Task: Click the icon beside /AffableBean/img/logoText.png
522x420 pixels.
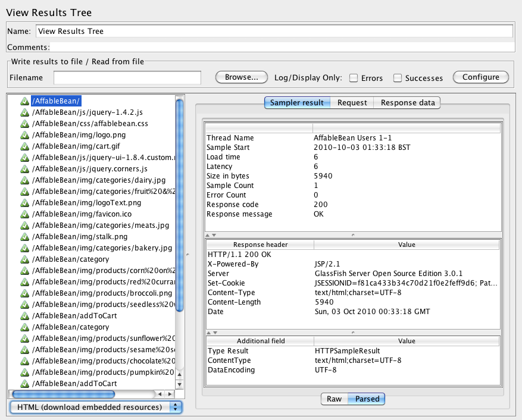Action: [x=24, y=203]
